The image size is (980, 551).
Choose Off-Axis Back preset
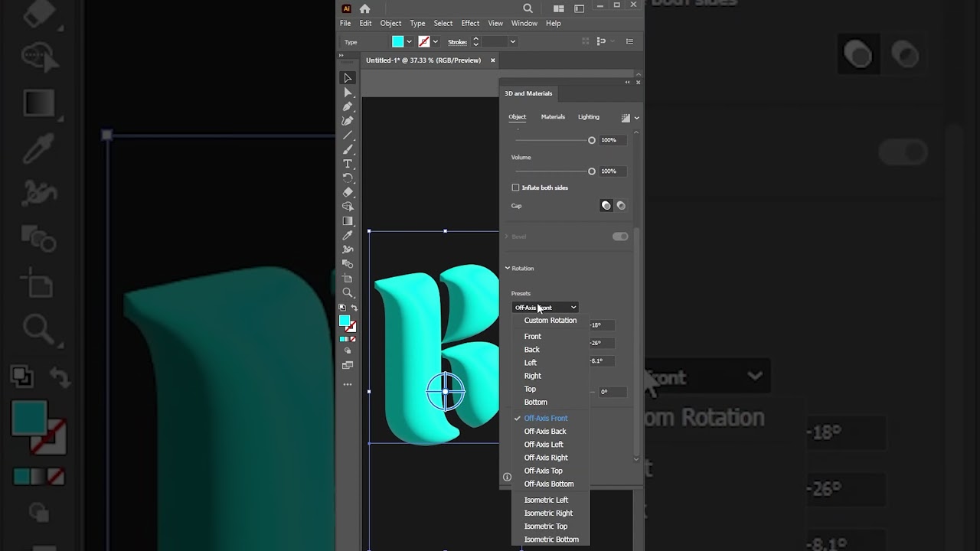(545, 432)
